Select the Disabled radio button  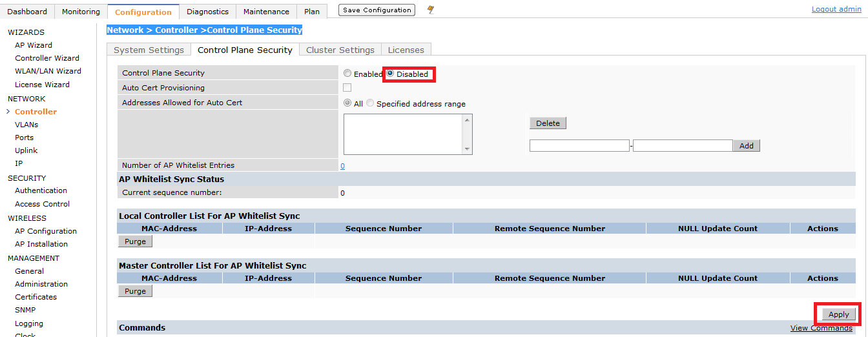[x=390, y=74]
